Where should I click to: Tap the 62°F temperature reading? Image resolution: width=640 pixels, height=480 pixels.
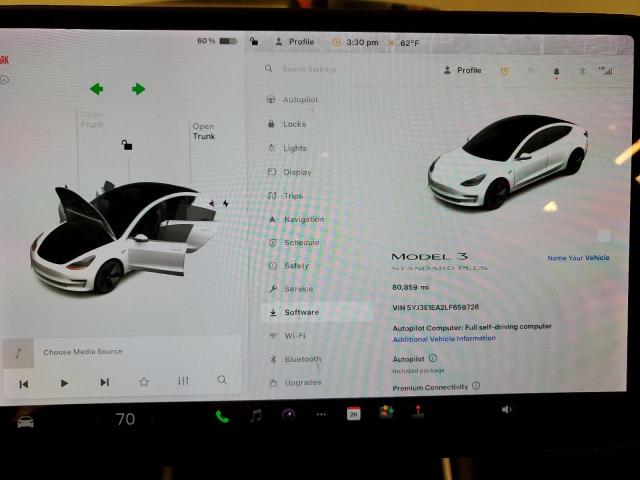(409, 43)
